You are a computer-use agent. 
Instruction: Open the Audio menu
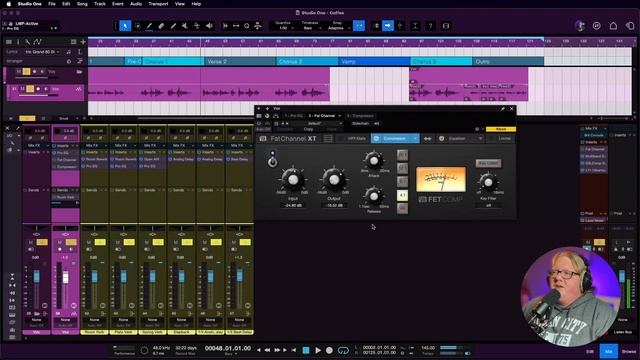(136, 4)
